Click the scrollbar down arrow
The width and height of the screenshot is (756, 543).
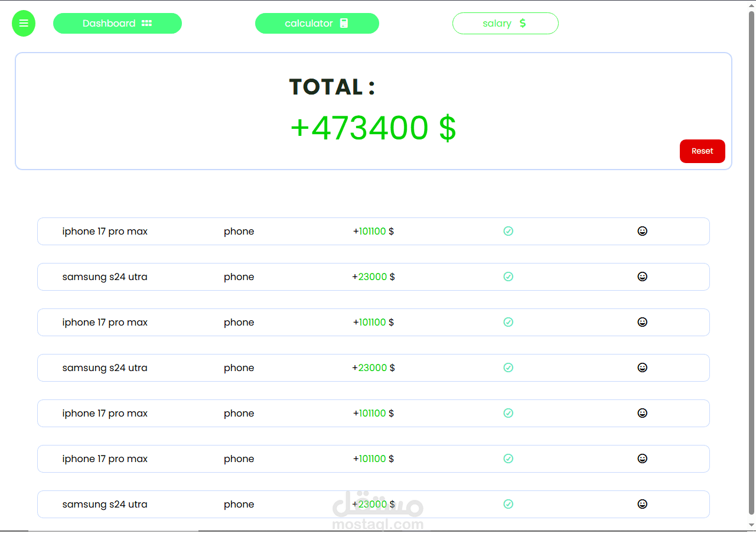[x=751, y=525]
